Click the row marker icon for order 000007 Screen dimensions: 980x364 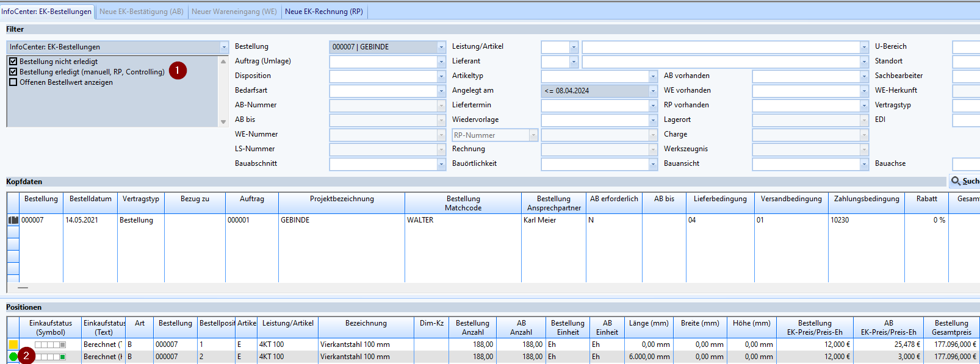pos(13,220)
